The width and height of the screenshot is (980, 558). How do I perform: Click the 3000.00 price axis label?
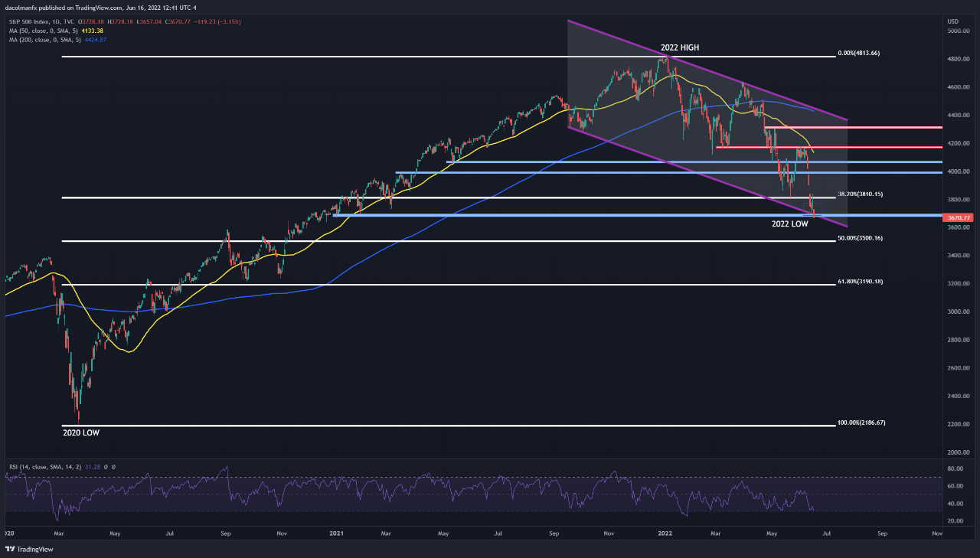click(959, 312)
